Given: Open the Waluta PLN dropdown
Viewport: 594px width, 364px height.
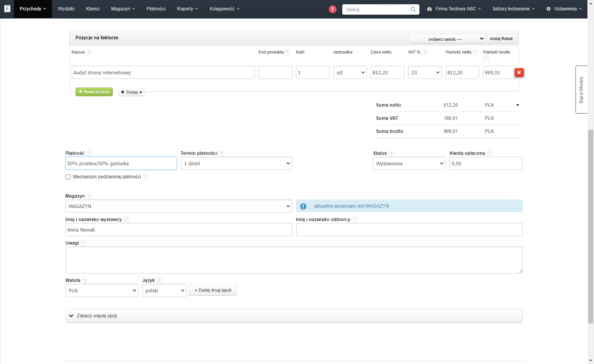Looking at the screenshot, I should coord(102,290).
